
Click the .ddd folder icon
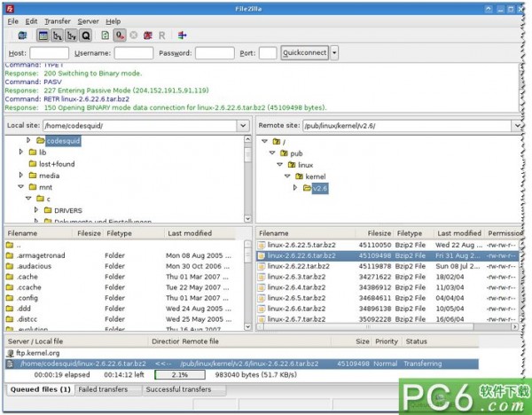(10, 309)
